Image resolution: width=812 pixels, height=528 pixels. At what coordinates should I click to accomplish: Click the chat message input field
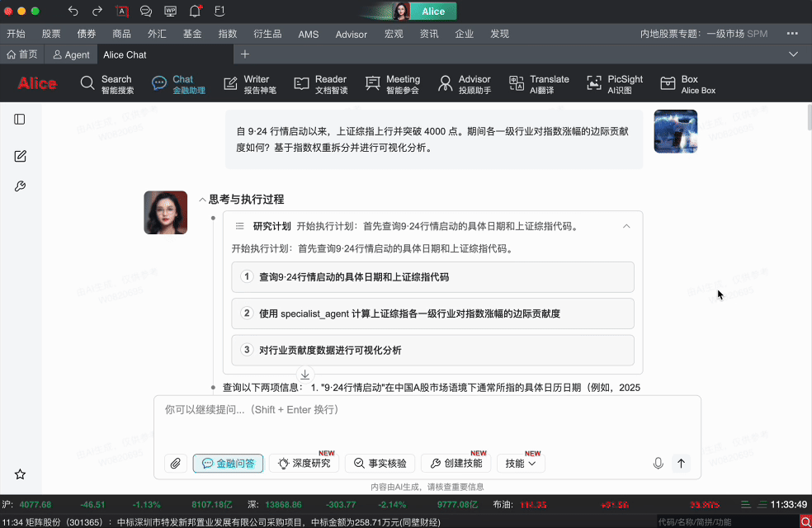pyautogui.click(x=426, y=421)
